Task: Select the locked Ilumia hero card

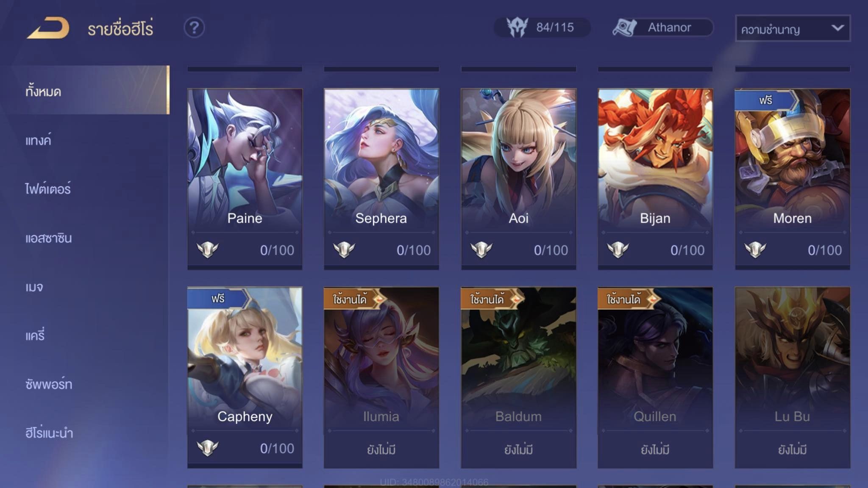Action: point(381,377)
